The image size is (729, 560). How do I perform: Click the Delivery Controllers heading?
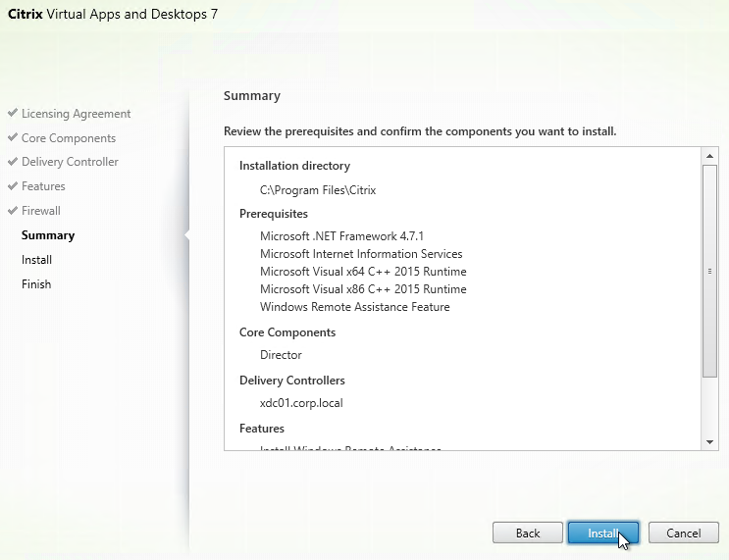coord(292,381)
